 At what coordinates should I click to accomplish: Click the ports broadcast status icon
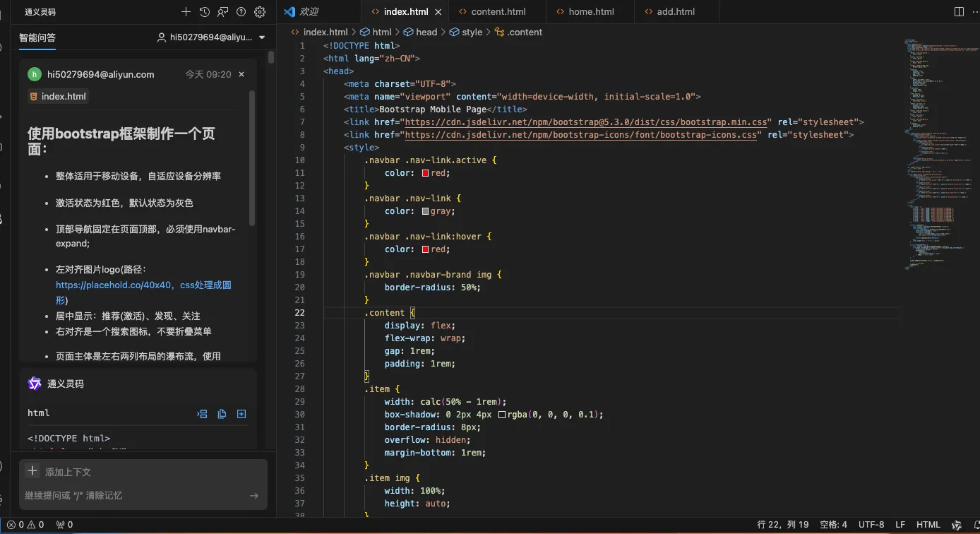click(x=65, y=525)
